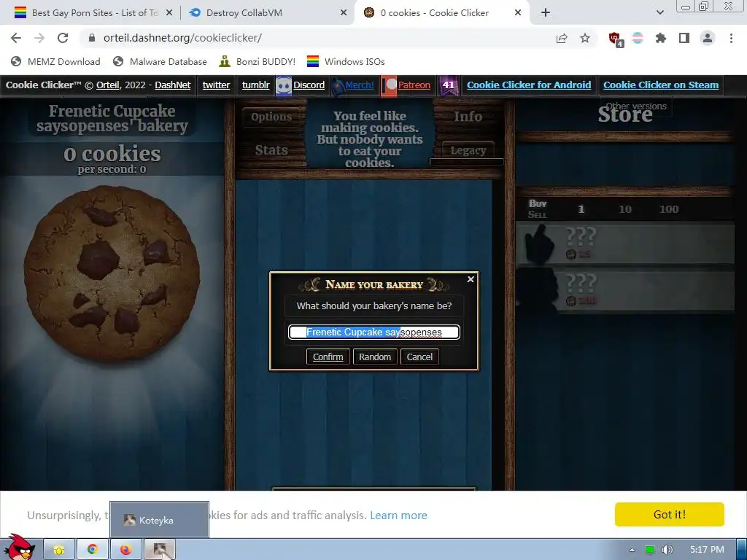Open a new browser tab

[546, 13]
